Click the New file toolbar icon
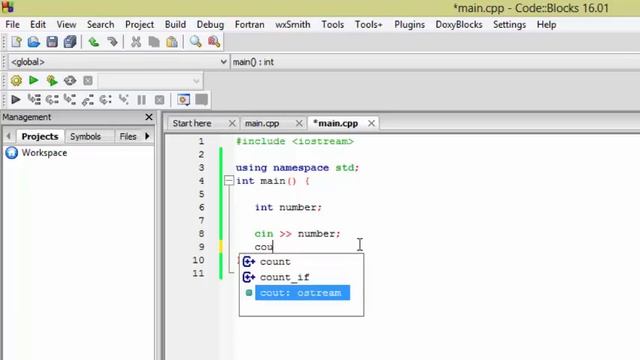This screenshot has width=640, height=360. coord(16,42)
